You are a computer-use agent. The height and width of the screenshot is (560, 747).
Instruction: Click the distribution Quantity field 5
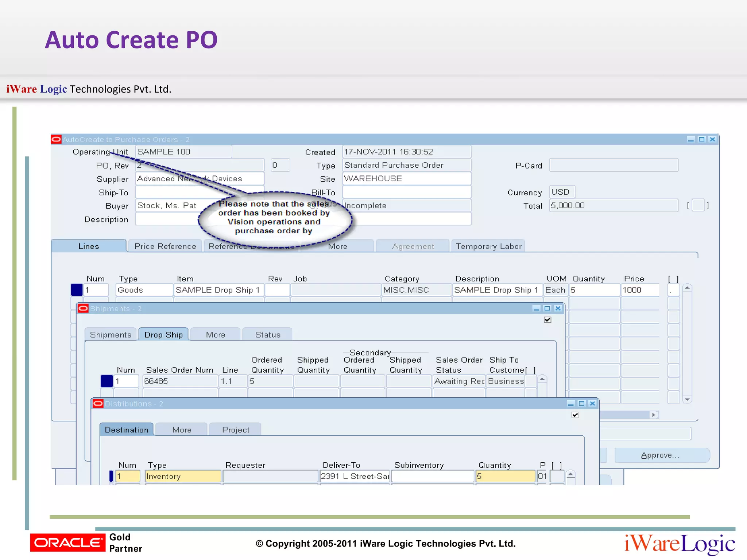pos(506,476)
